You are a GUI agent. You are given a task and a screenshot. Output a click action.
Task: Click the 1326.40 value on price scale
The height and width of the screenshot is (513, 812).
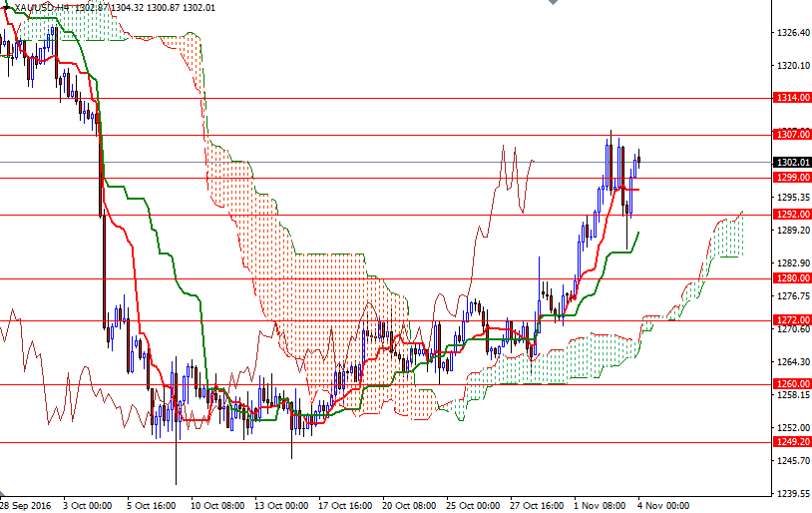790,33
